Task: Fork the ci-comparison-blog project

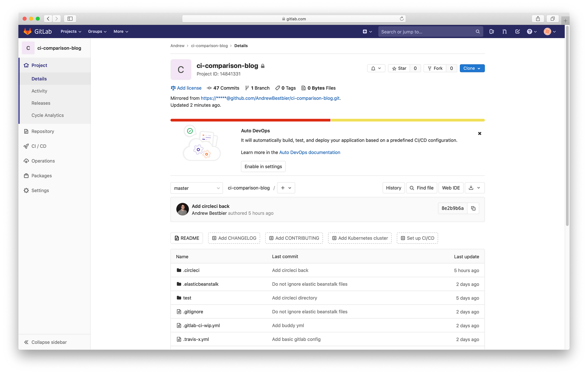Action: pos(435,68)
